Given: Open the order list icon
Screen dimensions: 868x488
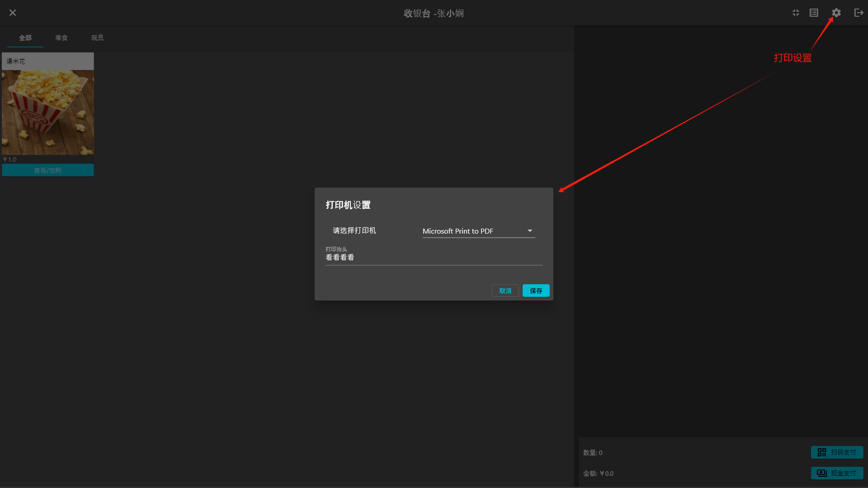Looking at the screenshot, I should click(814, 13).
